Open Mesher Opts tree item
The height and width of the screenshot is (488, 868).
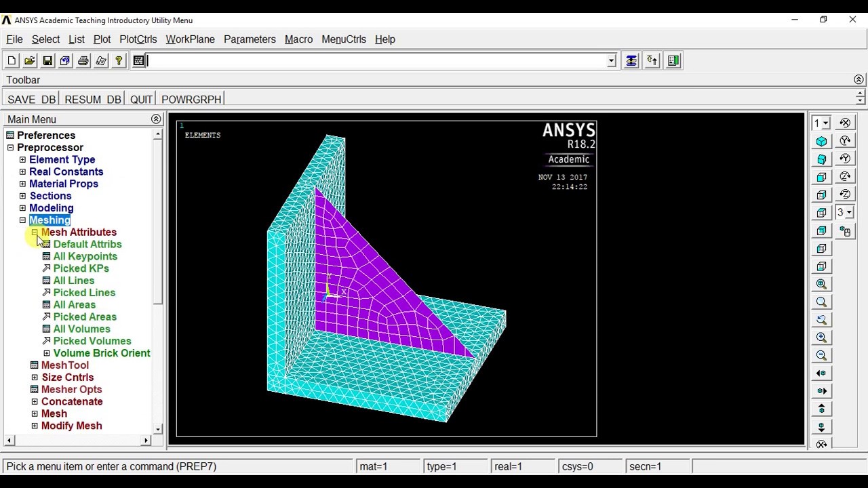pos(71,390)
